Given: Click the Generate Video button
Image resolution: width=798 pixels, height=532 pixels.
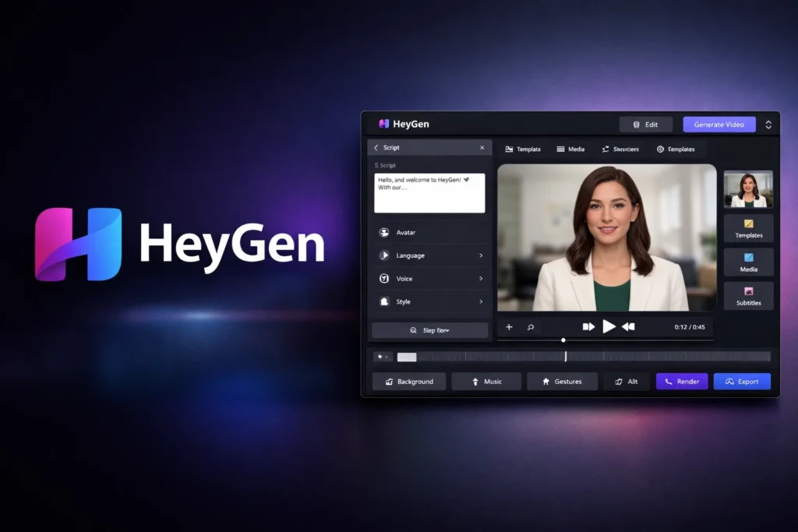Looking at the screenshot, I should 719,124.
